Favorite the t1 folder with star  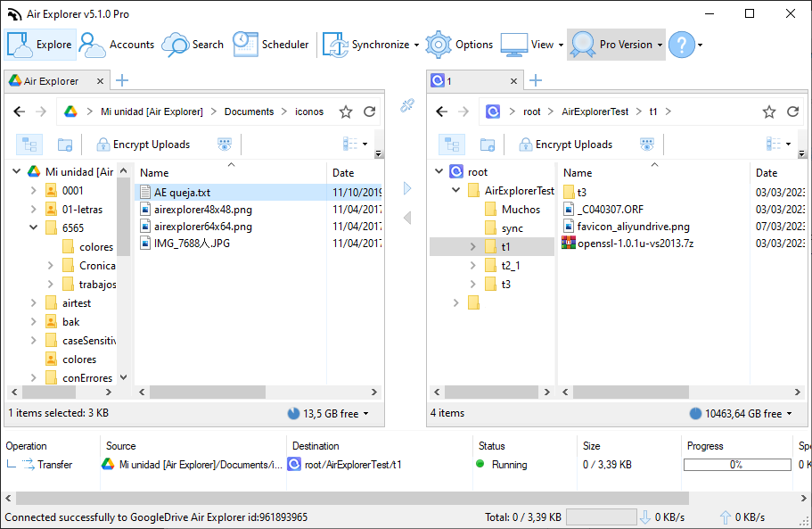point(769,112)
